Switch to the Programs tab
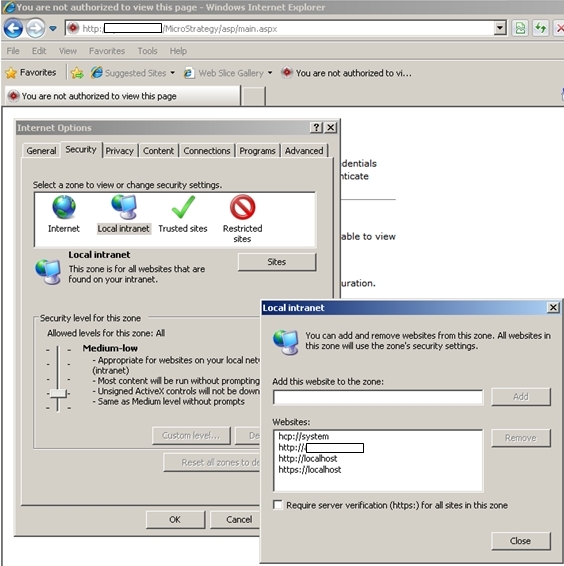 (257, 151)
